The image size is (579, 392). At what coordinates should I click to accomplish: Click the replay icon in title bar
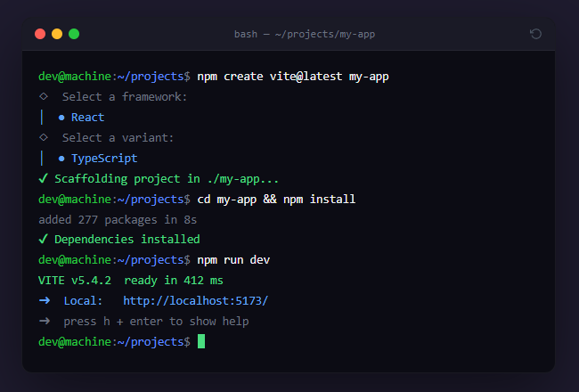click(535, 34)
